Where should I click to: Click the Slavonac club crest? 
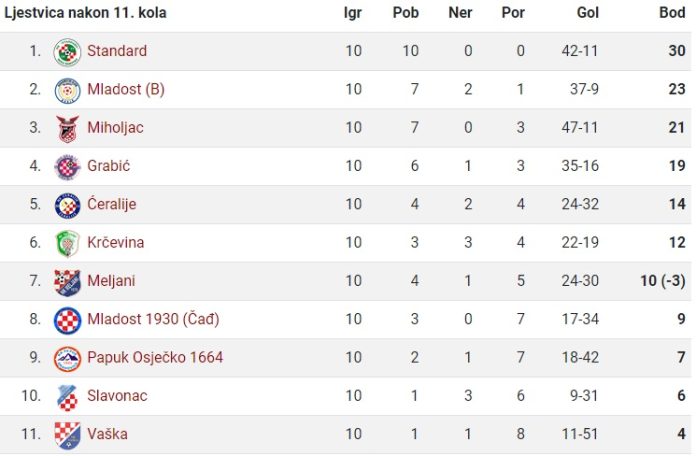point(67,397)
